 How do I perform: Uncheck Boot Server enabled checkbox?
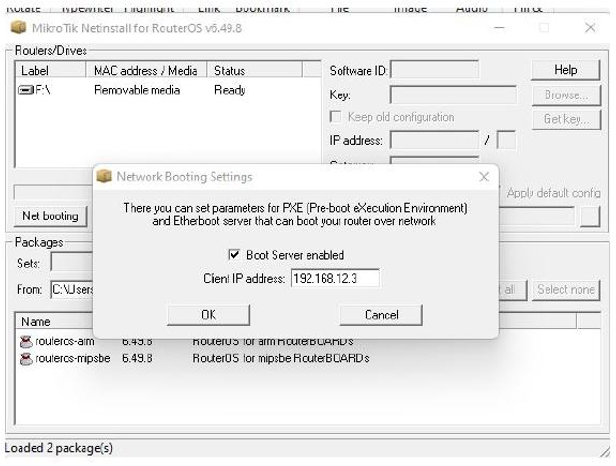[x=234, y=255]
